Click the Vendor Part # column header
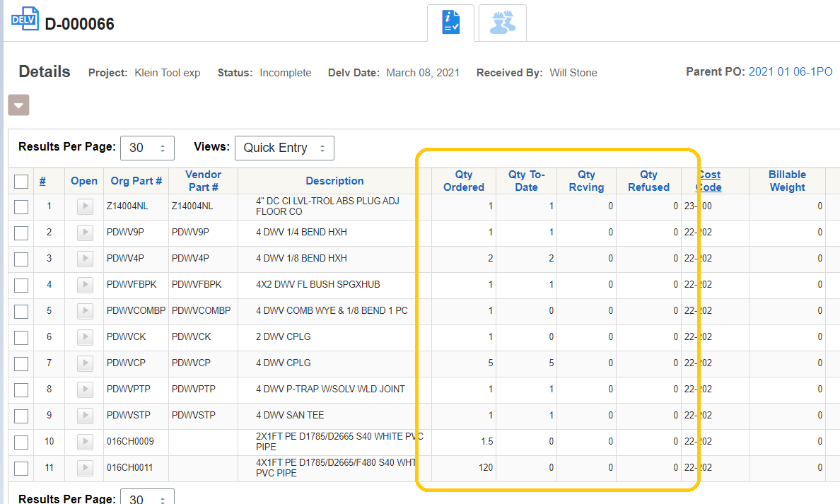 point(203,181)
